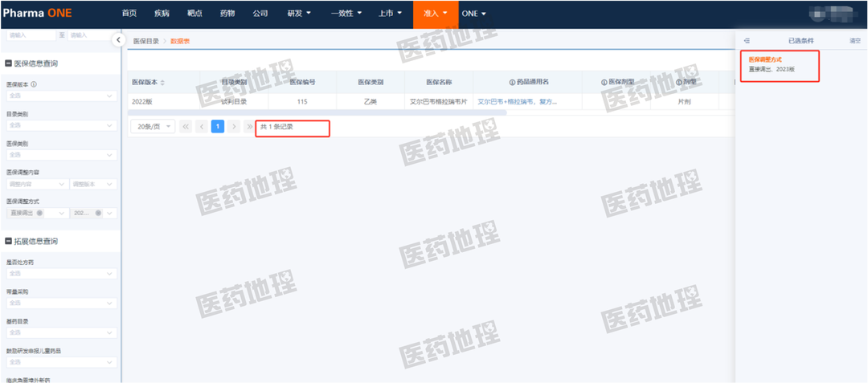Image resolution: width=868 pixels, height=383 pixels.
Task: Click the sort icon beside 医保版本 header
Action: [164, 82]
